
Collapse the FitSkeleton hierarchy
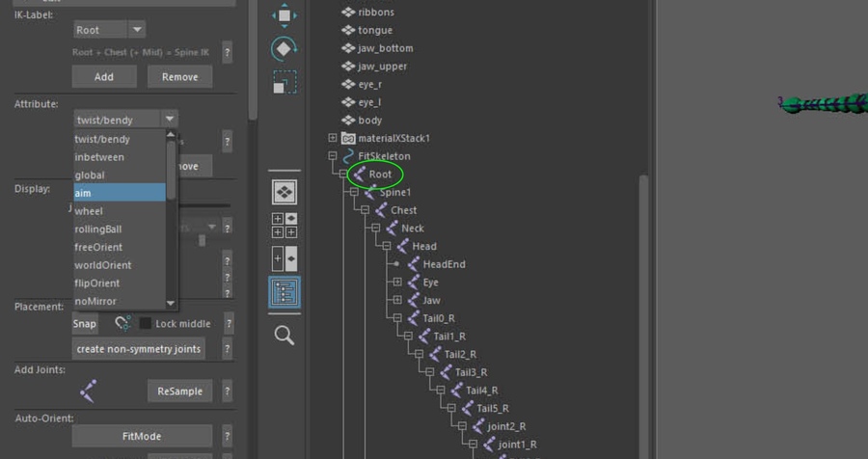[x=333, y=156]
